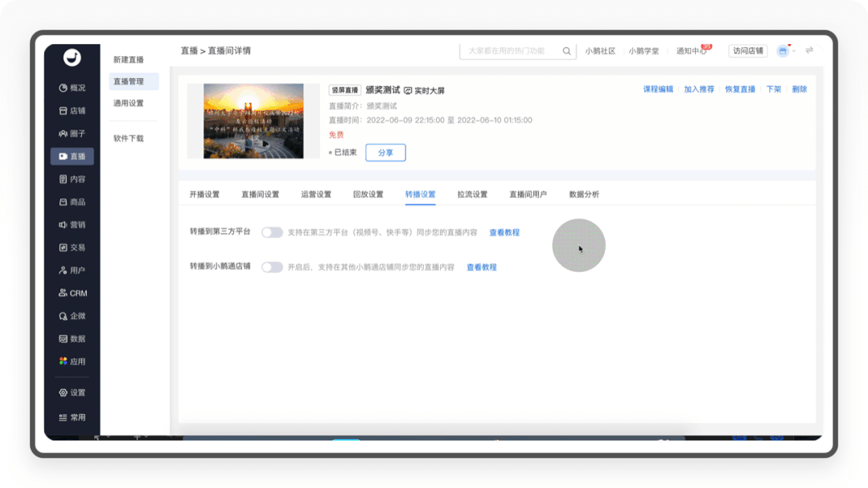The height and width of the screenshot is (488, 868).
Task: Open the 用户 users section
Action: pos(72,271)
